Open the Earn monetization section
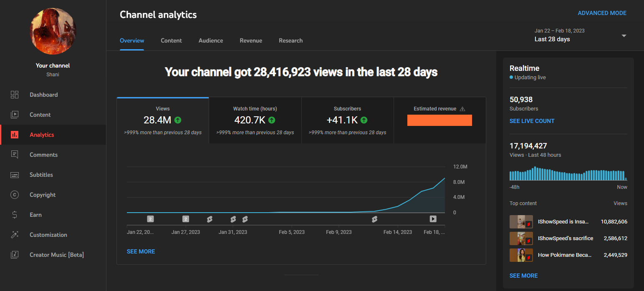The image size is (644, 291). pos(35,215)
